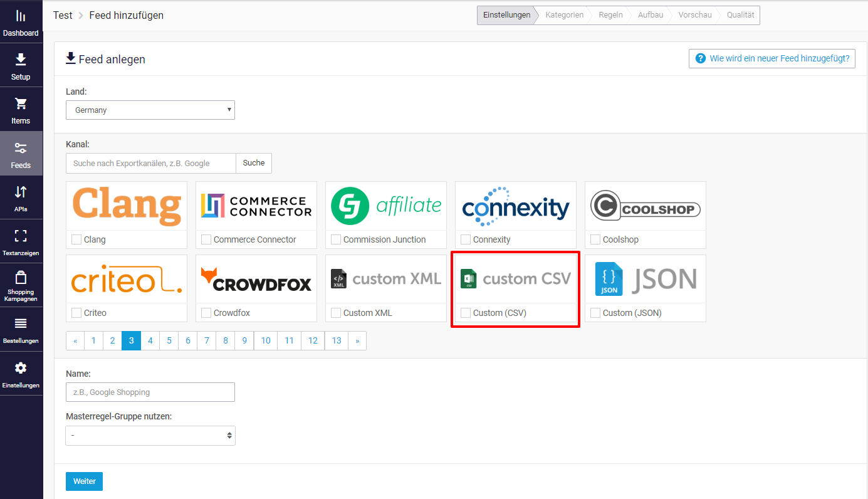Check the Criteo channel checkbox

[76, 312]
